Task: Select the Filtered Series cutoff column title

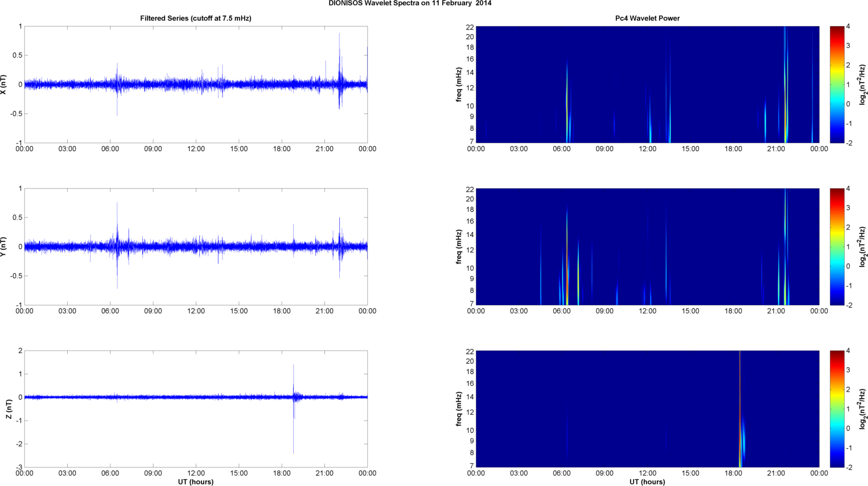Action: 196,18
